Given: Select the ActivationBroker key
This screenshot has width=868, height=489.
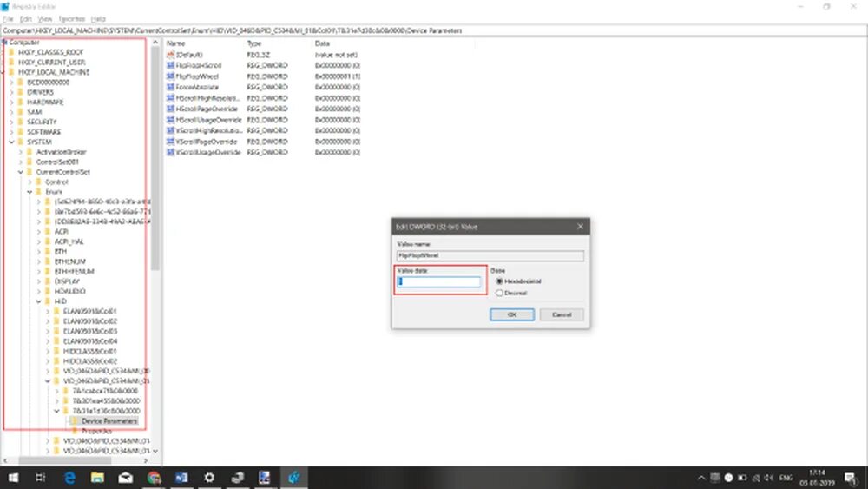Looking at the screenshot, I should (x=61, y=152).
